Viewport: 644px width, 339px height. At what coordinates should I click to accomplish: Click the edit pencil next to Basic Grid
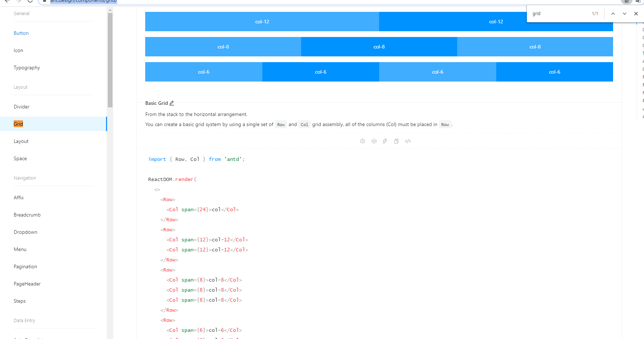(x=172, y=103)
